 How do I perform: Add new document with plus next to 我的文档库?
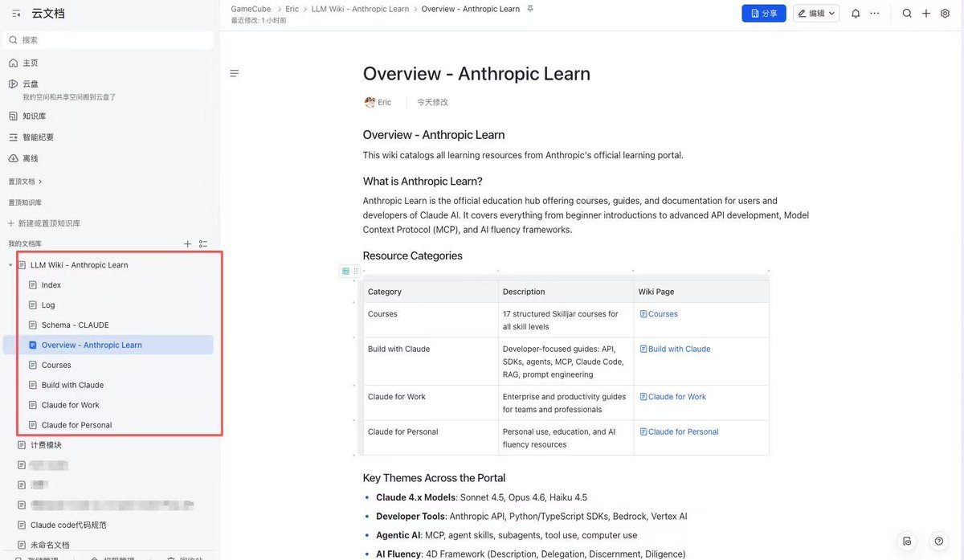tap(187, 243)
